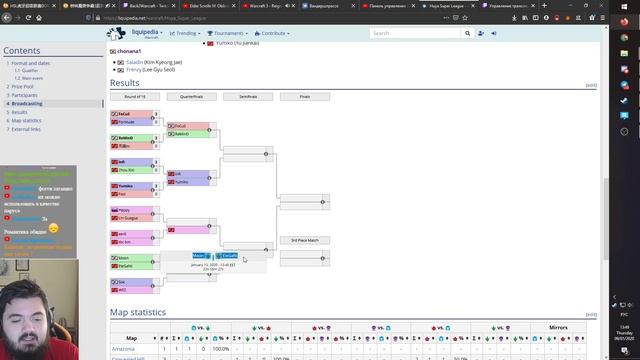The height and width of the screenshot is (360, 640).
Task: Open File Explorer on taskbar
Action: point(624,53)
